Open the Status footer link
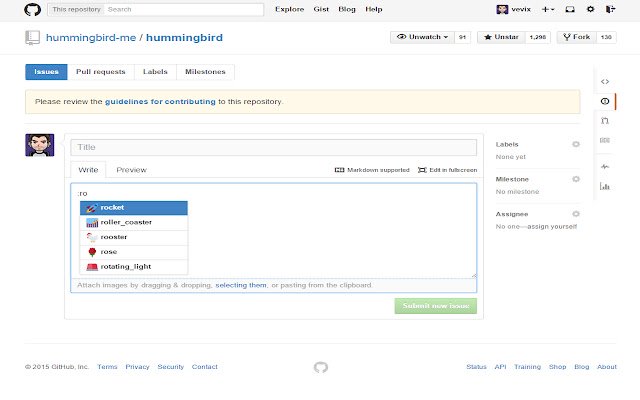The height and width of the screenshot is (400, 640). click(476, 367)
